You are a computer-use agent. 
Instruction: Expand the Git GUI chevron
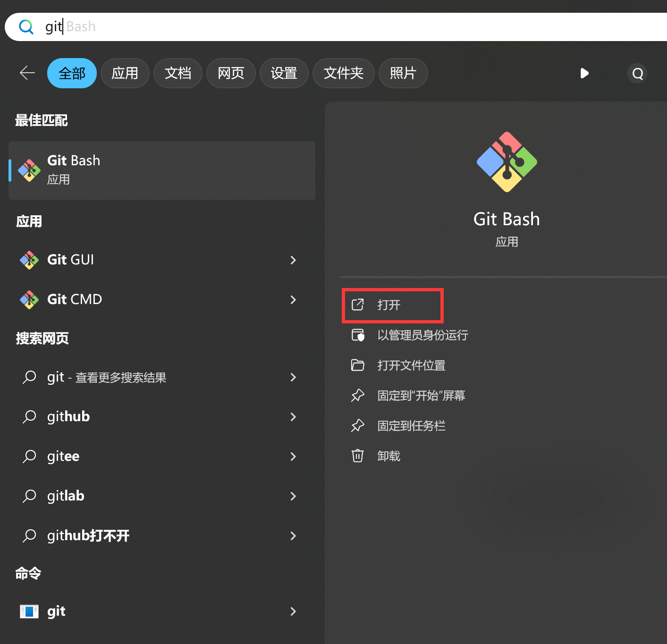[x=293, y=260]
